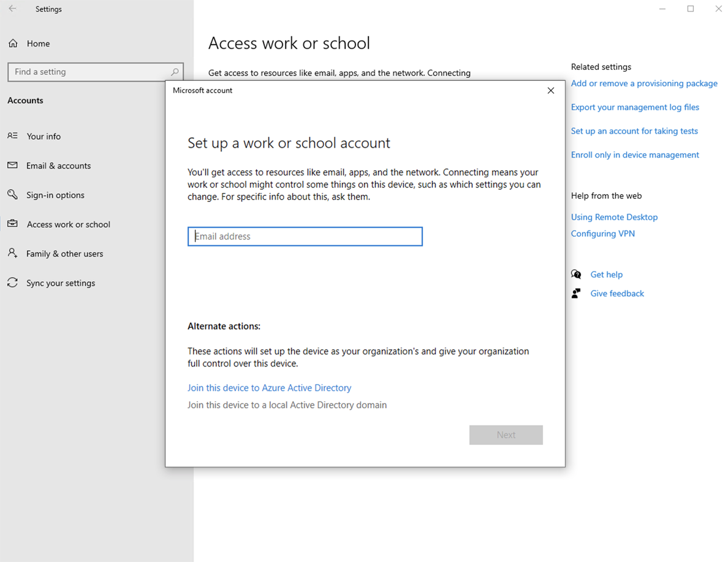Viewport: 728px width, 562px height.
Task: Open Using Remote Desktop help link
Action: 614,217
